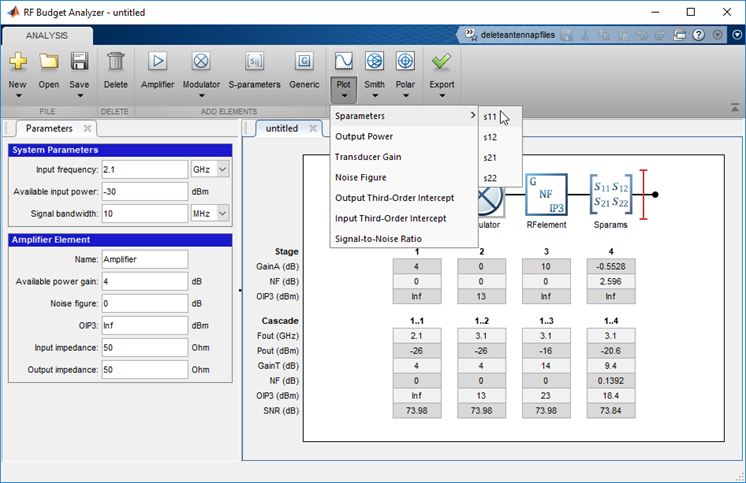Select the RFelement block in the cascade
Screen dimensions: 746x483
[x=546, y=193]
